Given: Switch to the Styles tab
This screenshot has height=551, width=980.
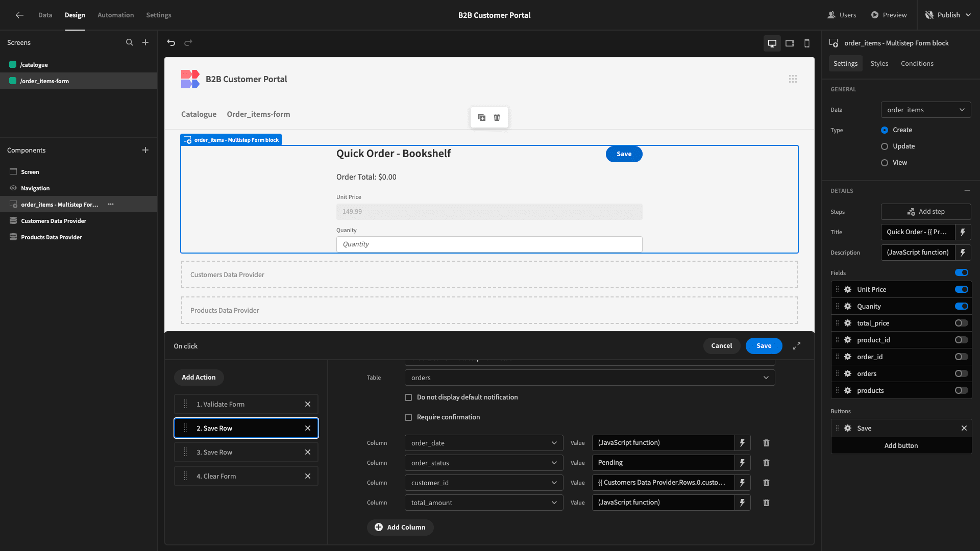Looking at the screenshot, I should coord(879,63).
